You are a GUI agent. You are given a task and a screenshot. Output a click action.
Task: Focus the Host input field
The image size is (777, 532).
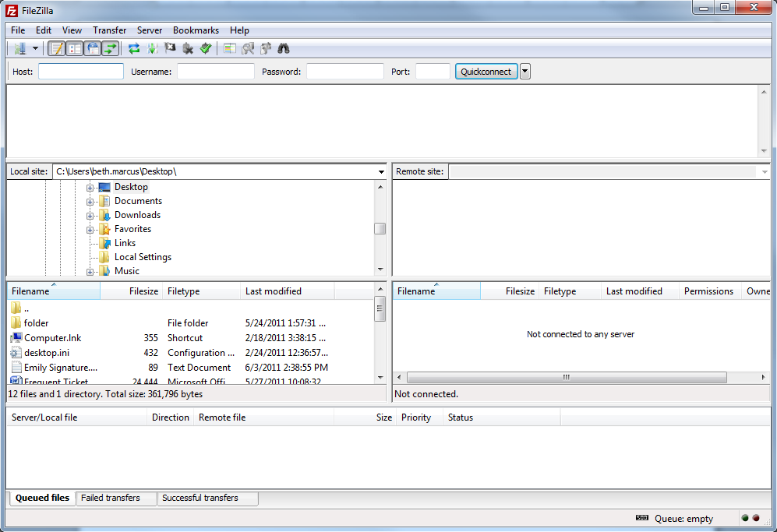pos(81,72)
